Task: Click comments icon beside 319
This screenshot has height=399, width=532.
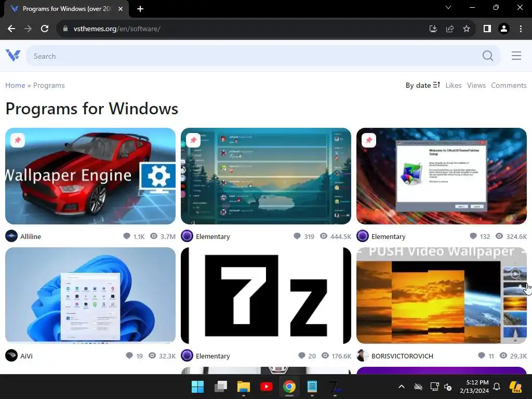Action: coord(297,236)
